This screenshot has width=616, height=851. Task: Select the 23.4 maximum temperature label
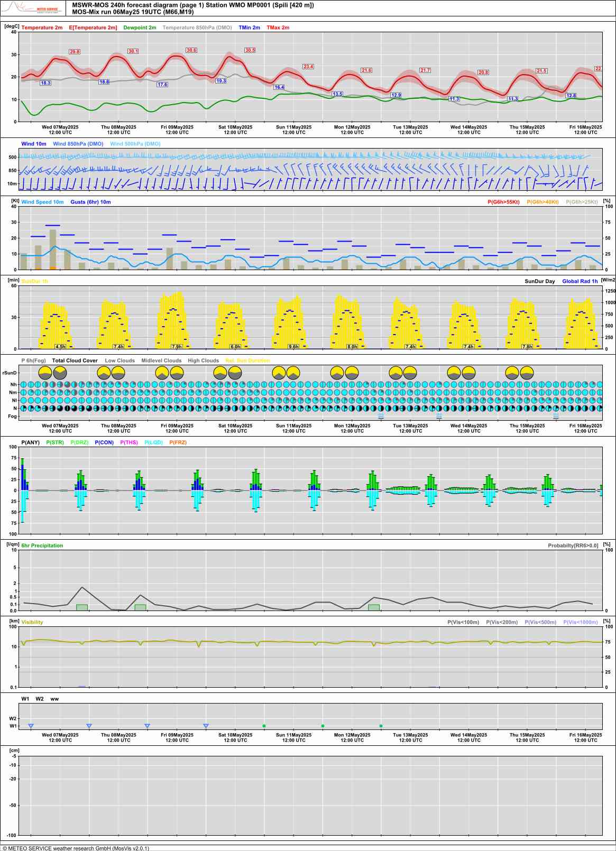point(308,67)
